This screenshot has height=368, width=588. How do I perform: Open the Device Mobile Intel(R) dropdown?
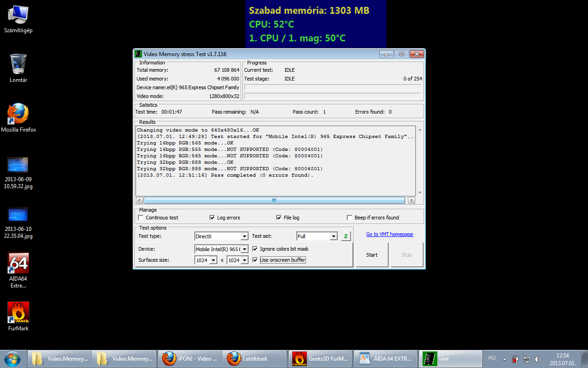pyautogui.click(x=221, y=249)
